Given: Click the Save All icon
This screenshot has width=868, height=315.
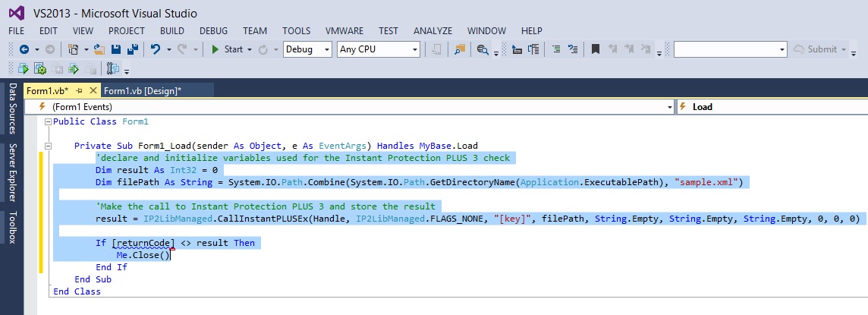Looking at the screenshot, I should [132, 49].
